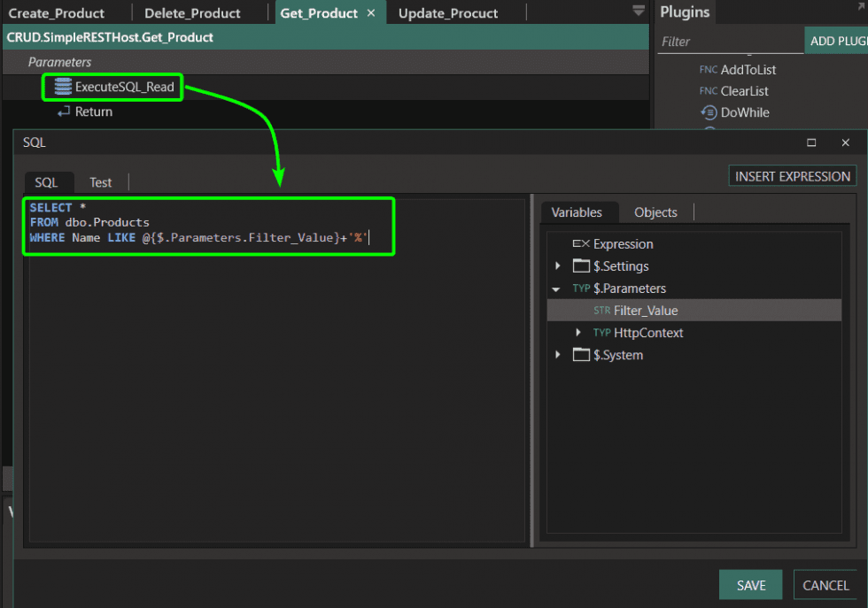Click the ExecuteSQL_Read database icon
The image size is (868, 608).
click(63, 87)
